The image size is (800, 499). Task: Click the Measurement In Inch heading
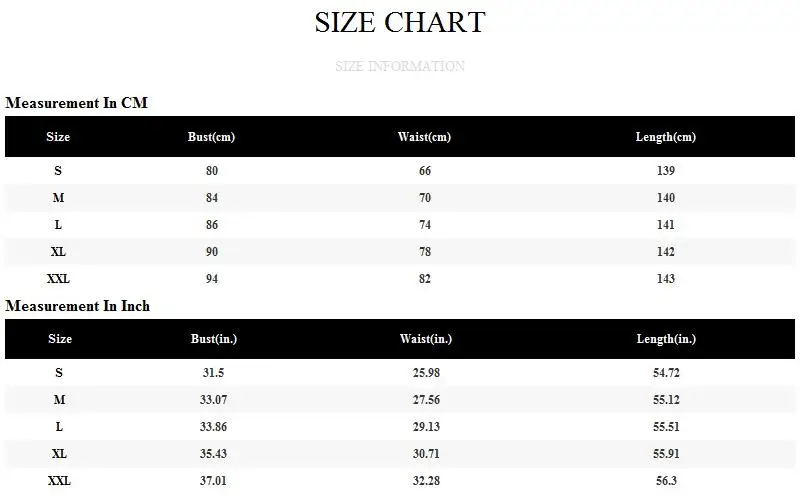(x=78, y=306)
